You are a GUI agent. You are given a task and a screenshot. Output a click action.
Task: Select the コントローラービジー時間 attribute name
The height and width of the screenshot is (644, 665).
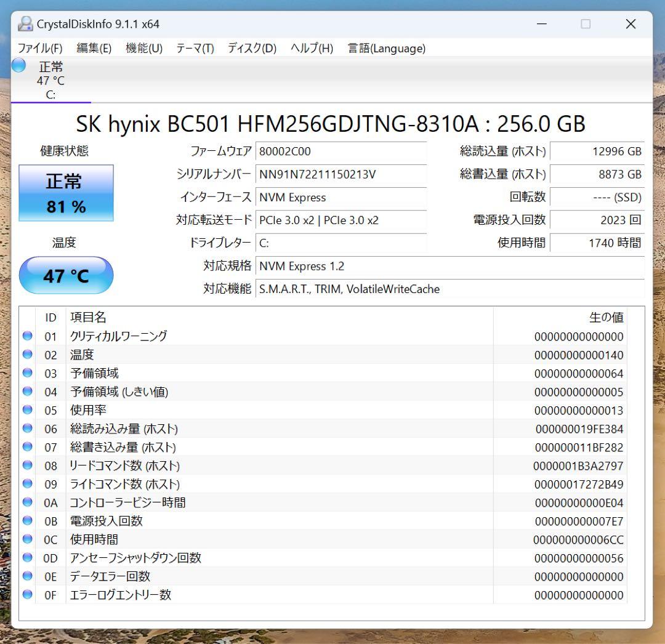coord(127,502)
